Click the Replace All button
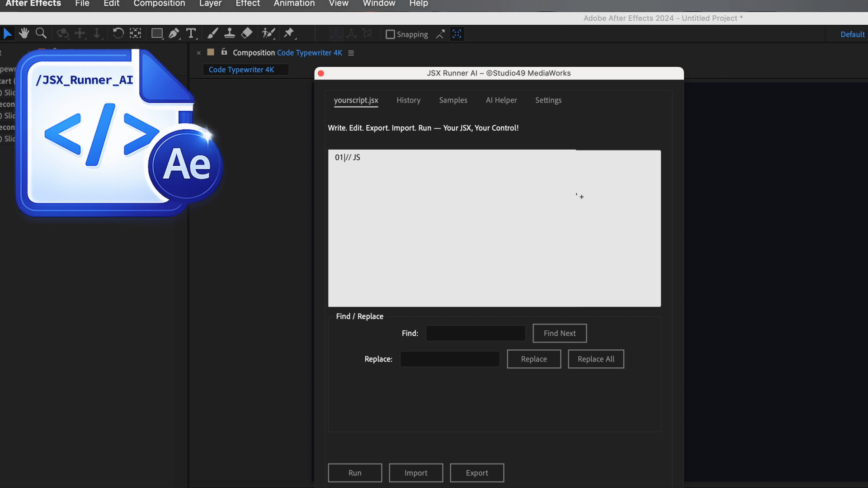868x488 pixels. (x=596, y=359)
